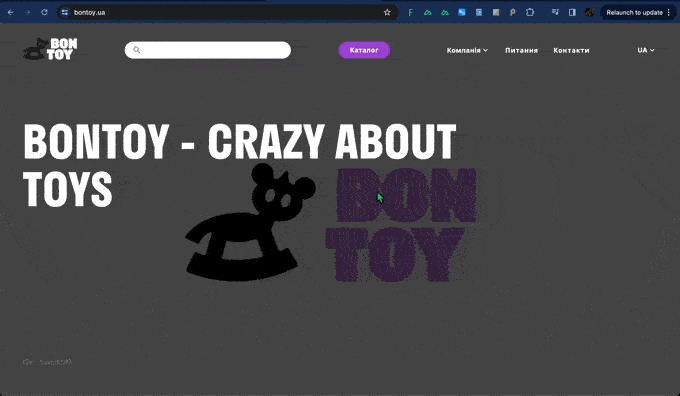This screenshot has width=680, height=396.
Task: Click Relaunch to update
Action: coord(634,13)
